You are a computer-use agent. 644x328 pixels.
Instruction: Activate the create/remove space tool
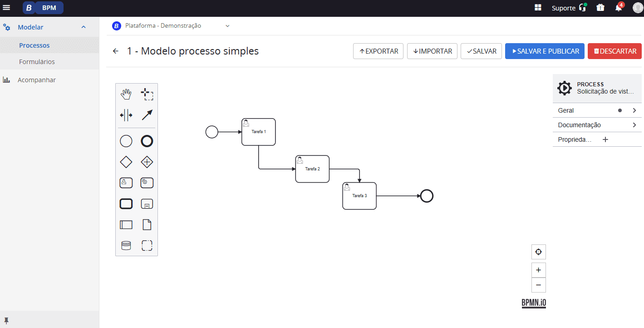(x=126, y=115)
